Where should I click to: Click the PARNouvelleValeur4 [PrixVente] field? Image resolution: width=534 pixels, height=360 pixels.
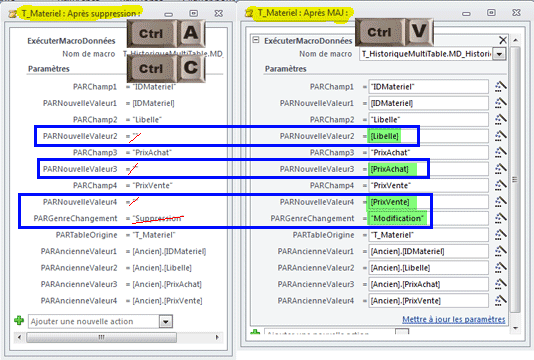[428, 202]
